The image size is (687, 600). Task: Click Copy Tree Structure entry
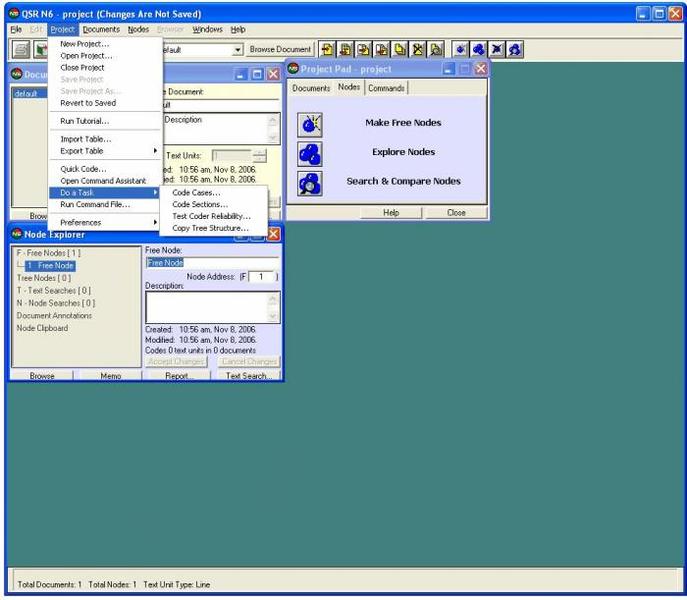tap(214, 228)
